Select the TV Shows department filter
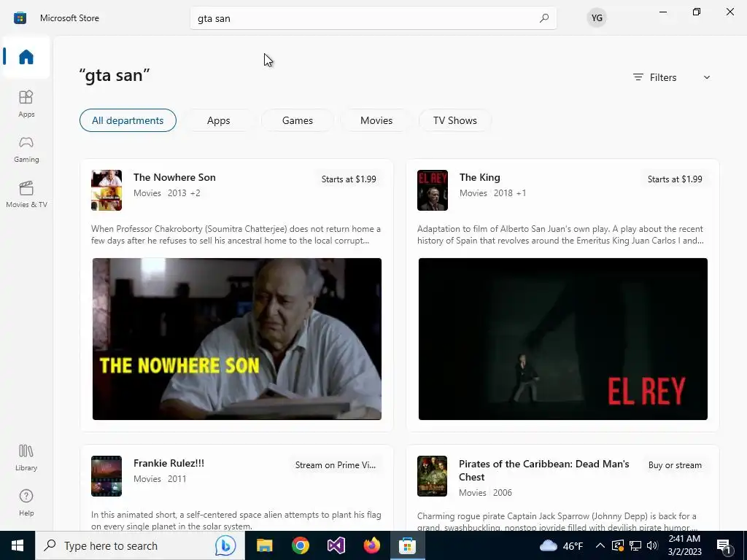Screen dimensions: 747x560 tap(455, 120)
